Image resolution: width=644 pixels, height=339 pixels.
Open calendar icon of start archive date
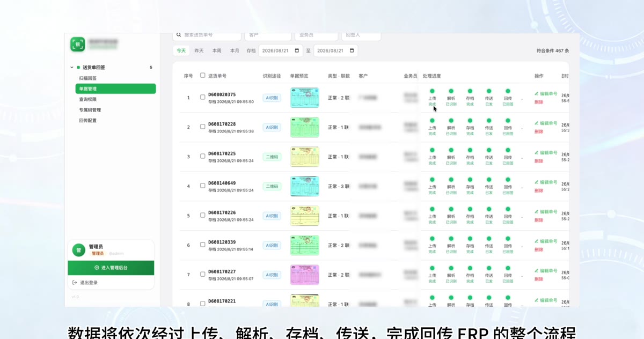click(x=298, y=50)
